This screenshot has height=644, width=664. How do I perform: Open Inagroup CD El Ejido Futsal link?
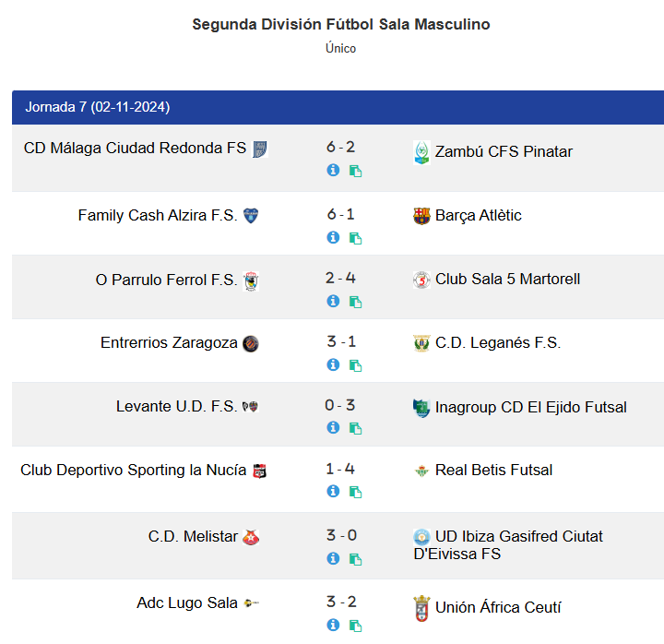[x=530, y=407]
